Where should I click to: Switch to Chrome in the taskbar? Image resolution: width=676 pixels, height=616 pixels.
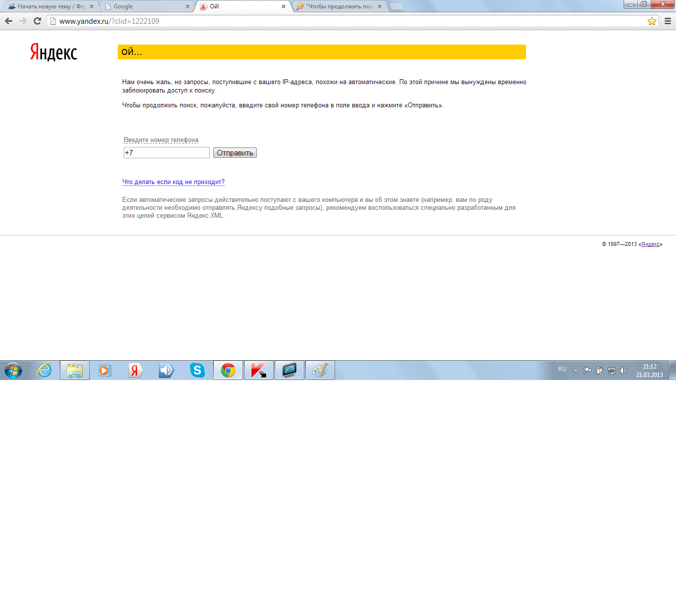click(x=228, y=370)
